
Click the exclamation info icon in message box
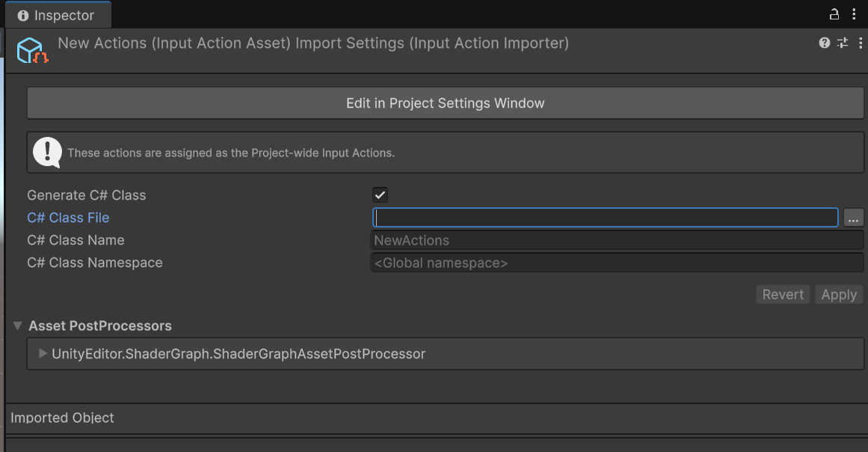pyautogui.click(x=47, y=153)
